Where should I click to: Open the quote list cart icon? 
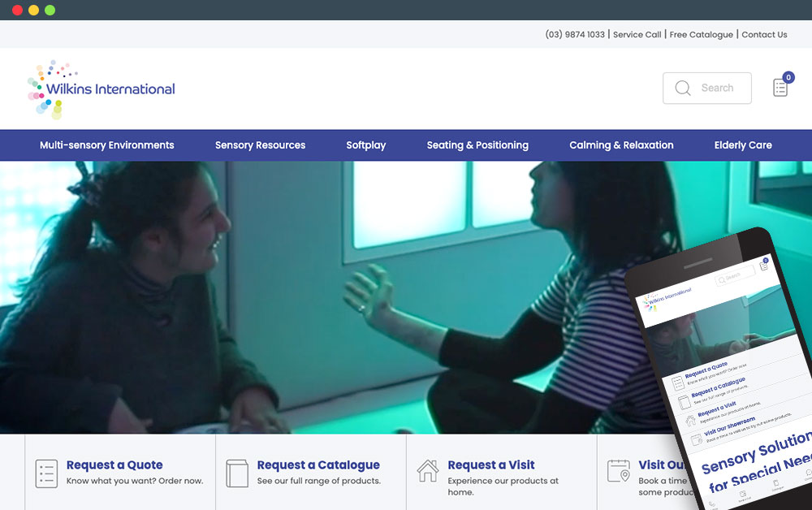pyautogui.click(x=780, y=88)
